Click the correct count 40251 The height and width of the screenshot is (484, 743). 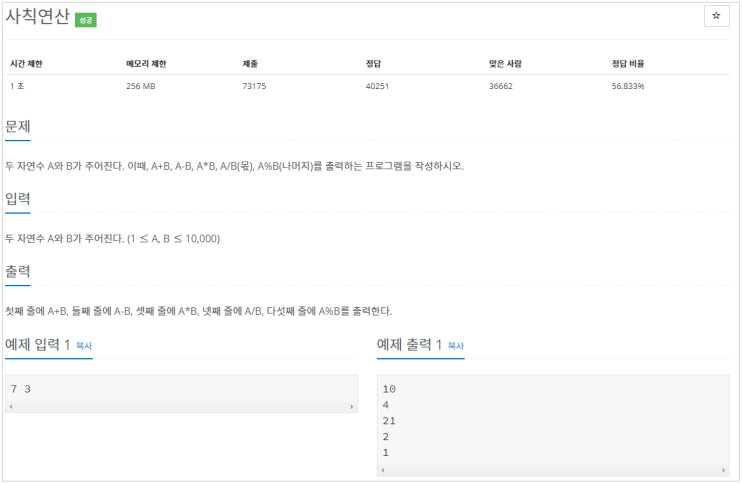377,86
